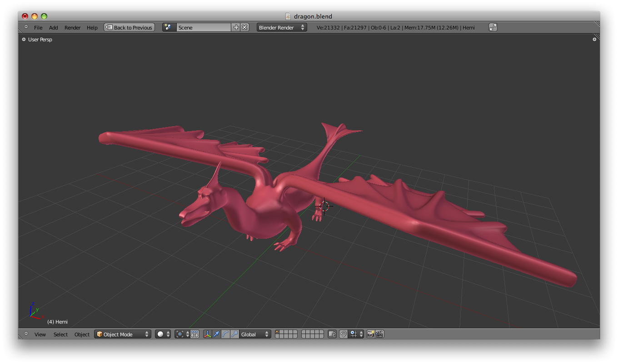Click the OpenGL render camera icon
This screenshot has width=618, height=364.
(370, 334)
